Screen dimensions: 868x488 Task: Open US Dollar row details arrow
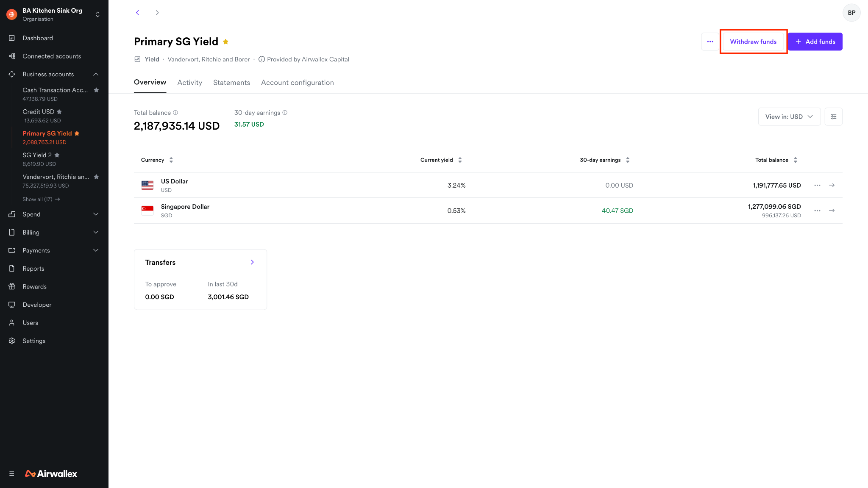(832, 185)
